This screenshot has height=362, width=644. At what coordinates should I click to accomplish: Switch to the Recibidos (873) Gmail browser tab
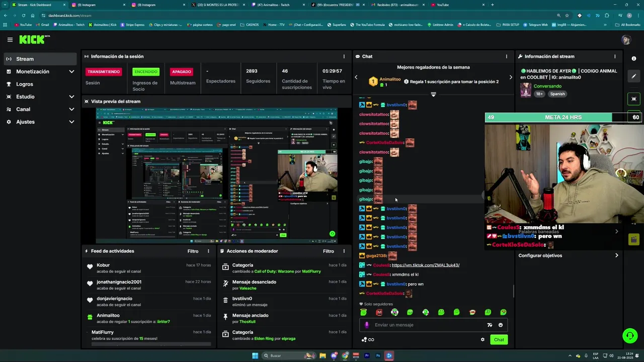[397, 5]
